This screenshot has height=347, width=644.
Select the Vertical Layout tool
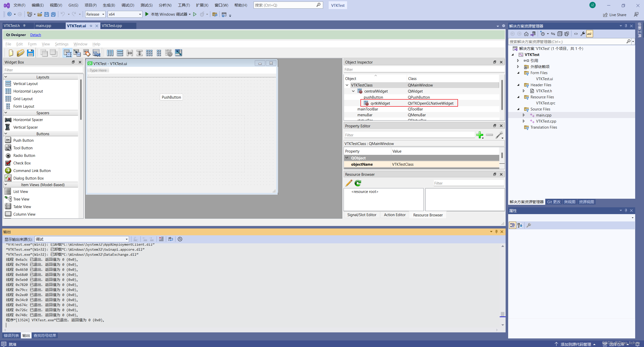(x=25, y=83)
